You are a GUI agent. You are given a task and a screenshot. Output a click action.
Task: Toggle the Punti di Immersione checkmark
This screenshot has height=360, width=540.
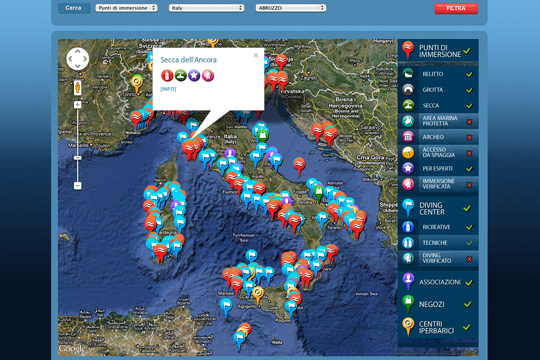point(467,51)
